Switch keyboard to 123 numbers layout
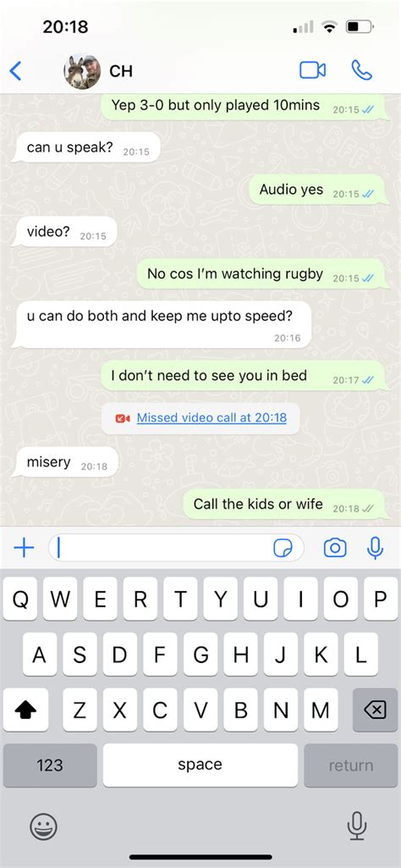The image size is (401, 868). click(x=50, y=765)
